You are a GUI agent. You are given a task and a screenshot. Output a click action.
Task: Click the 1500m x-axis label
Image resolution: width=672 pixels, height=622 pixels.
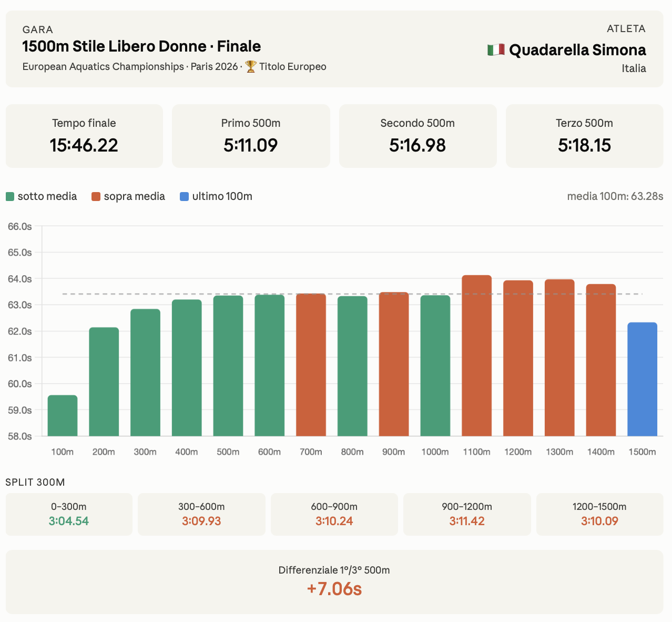point(643,452)
